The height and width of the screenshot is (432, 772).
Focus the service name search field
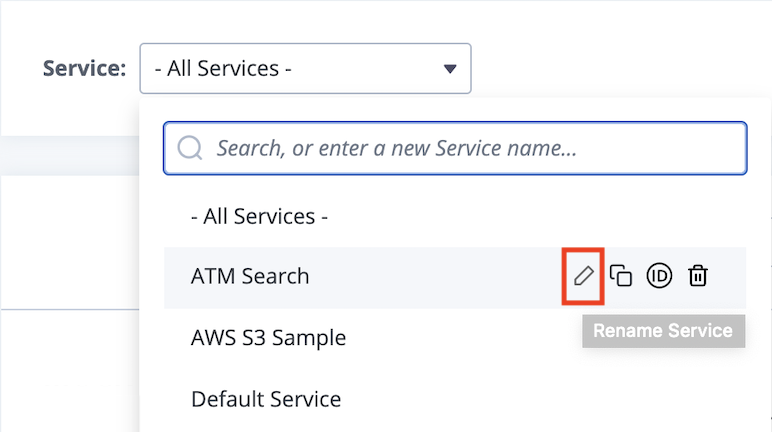455,148
